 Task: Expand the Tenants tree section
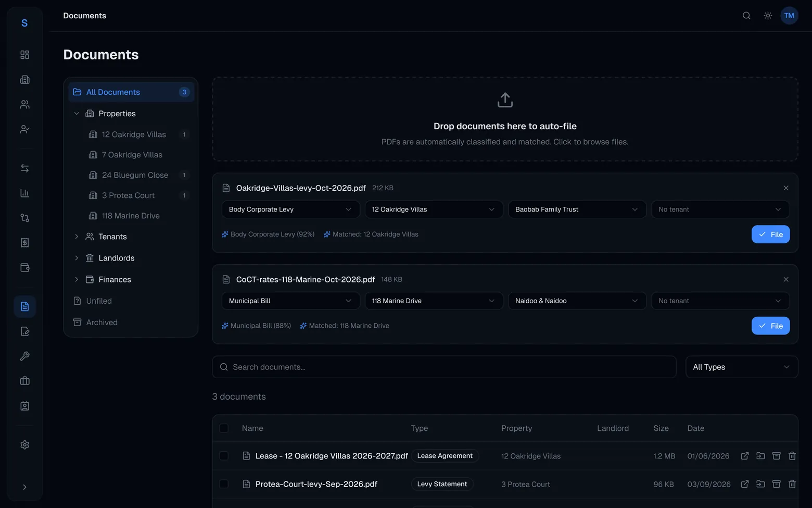[x=77, y=237]
